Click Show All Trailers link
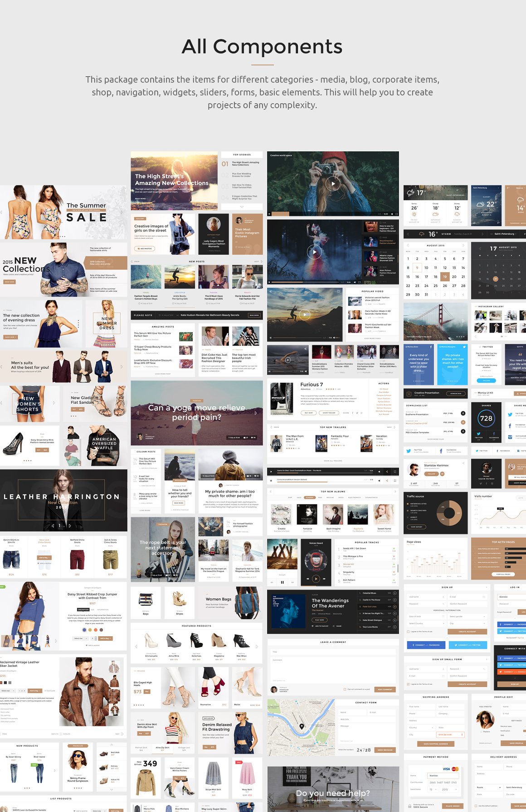Image resolution: width=526 pixels, height=812 pixels. pyautogui.click(x=333, y=461)
